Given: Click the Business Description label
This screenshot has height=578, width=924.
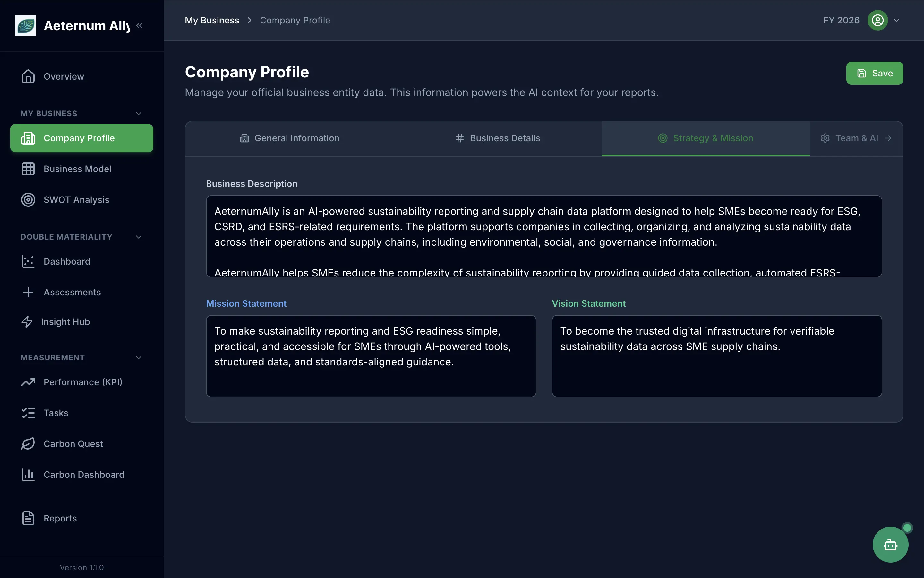Looking at the screenshot, I should point(252,184).
